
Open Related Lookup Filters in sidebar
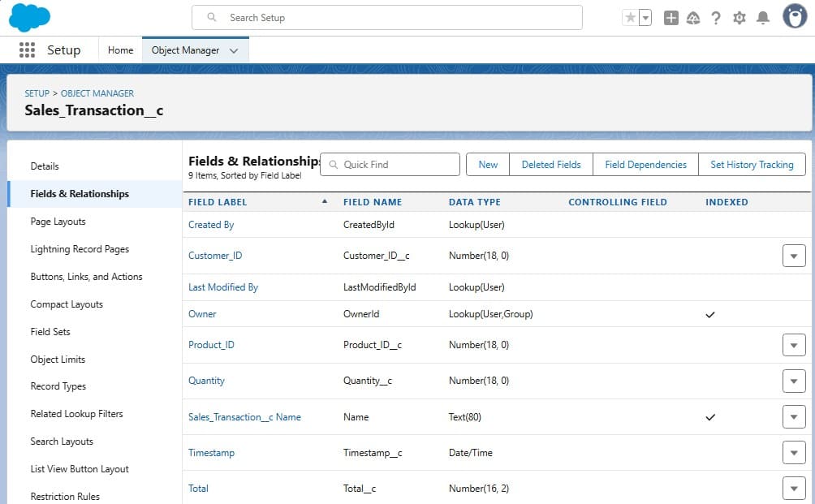click(76, 414)
